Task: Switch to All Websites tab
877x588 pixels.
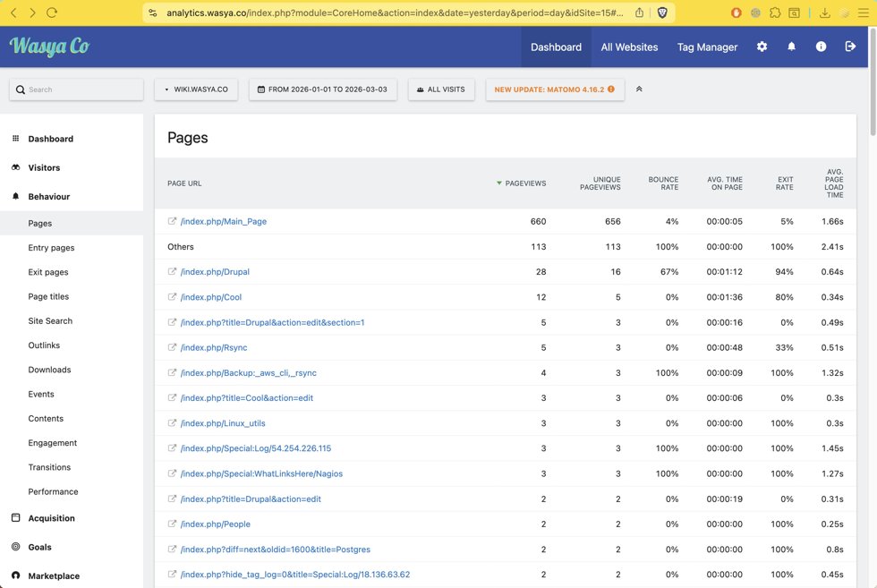Action: 629,47
